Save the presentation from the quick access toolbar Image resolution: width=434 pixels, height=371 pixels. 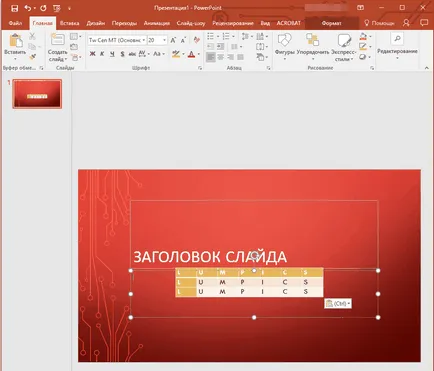coord(14,8)
